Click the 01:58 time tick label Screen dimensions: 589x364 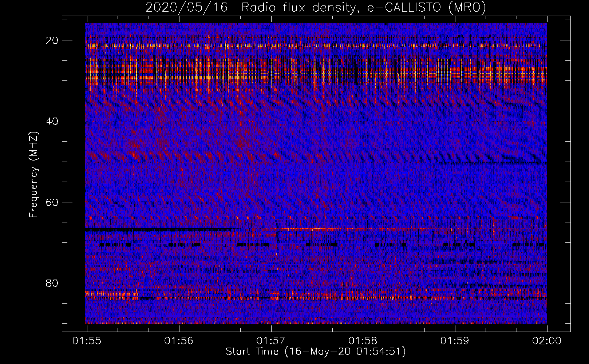pos(363,341)
